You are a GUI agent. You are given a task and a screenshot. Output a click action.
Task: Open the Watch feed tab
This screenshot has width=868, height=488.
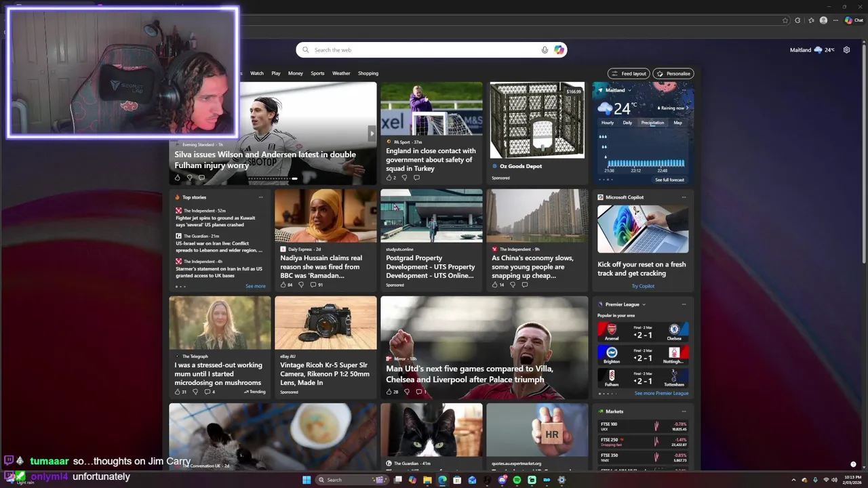click(257, 73)
